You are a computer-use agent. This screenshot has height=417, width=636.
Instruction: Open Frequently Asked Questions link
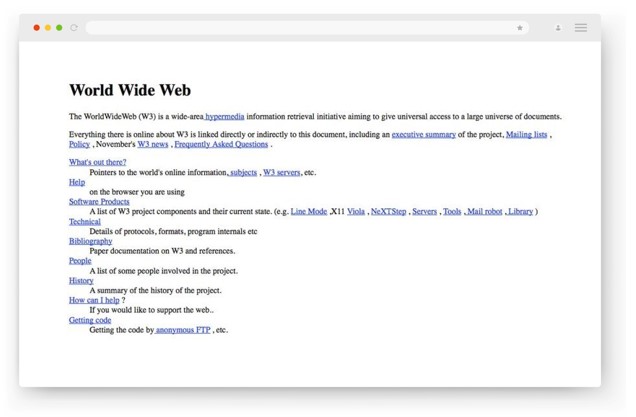click(221, 144)
